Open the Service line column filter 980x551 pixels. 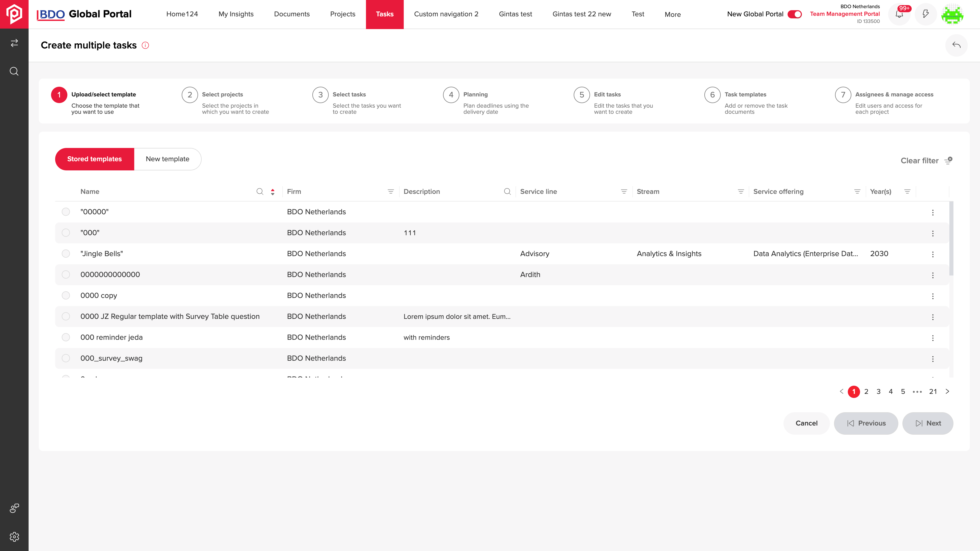(x=624, y=192)
